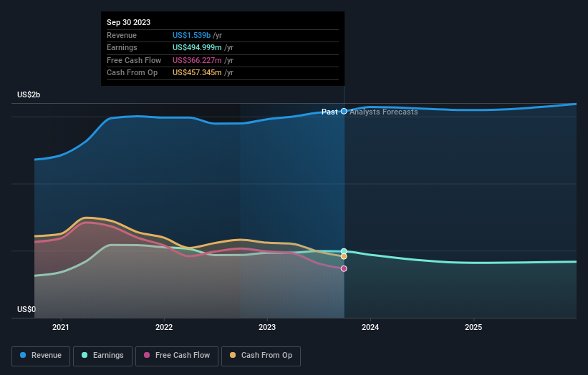Click the US$366.227m free cash flow value

pyautogui.click(x=197, y=60)
